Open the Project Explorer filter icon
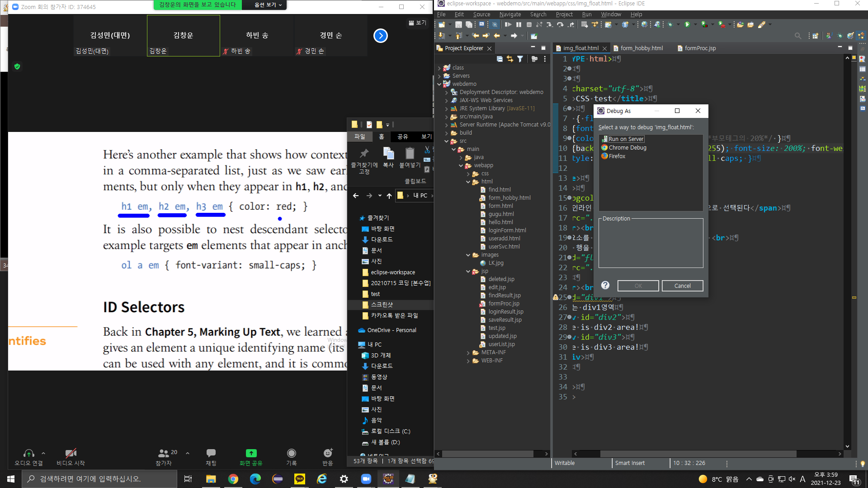The height and width of the screenshot is (488, 868). (520, 59)
